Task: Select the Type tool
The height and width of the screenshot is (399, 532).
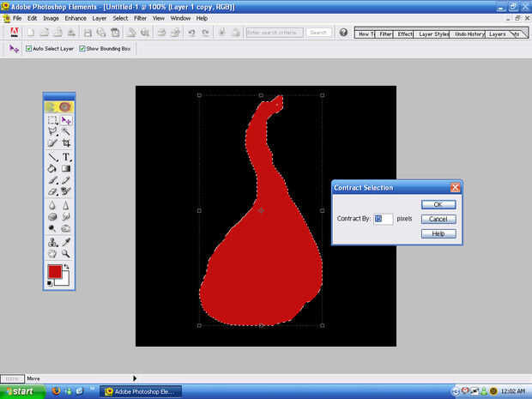Action: 65,157
